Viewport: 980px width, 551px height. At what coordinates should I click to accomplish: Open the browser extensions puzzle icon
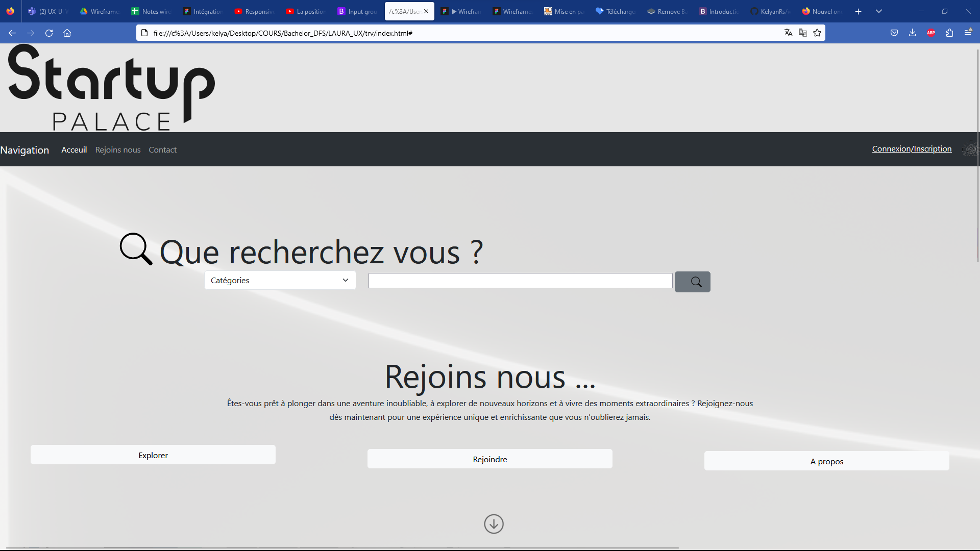(949, 33)
